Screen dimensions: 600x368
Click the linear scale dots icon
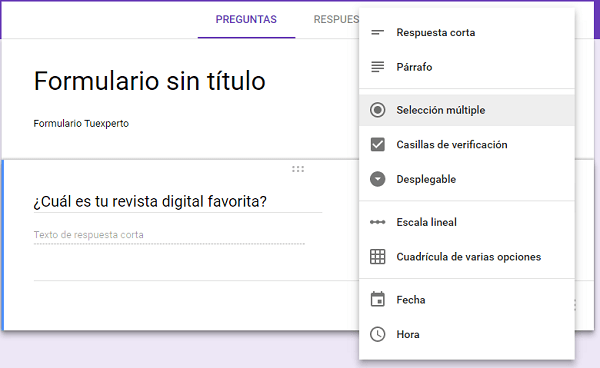coord(377,222)
